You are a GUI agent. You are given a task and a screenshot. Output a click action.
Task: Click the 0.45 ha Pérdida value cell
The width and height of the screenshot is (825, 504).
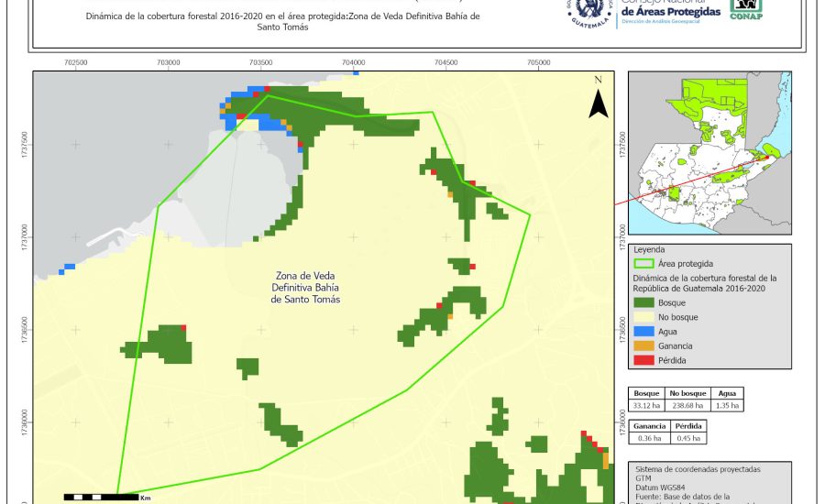[x=688, y=439]
